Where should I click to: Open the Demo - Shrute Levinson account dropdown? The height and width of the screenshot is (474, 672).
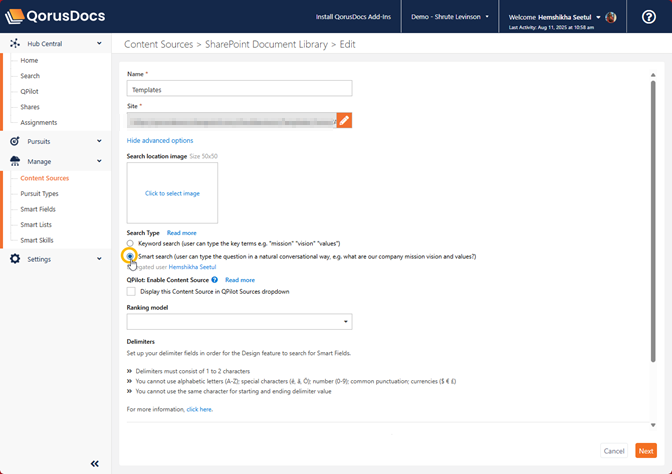pos(452,17)
